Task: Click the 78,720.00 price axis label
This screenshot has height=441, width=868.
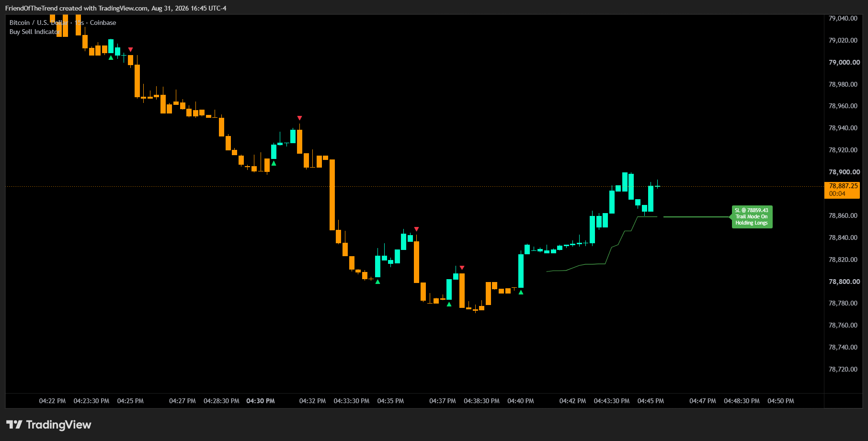Action: tap(843, 369)
